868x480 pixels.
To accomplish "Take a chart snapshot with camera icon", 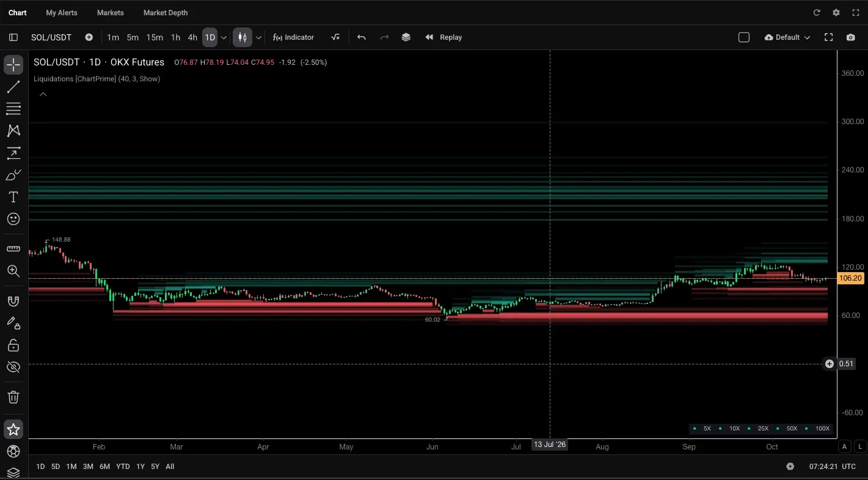I will (x=851, y=37).
